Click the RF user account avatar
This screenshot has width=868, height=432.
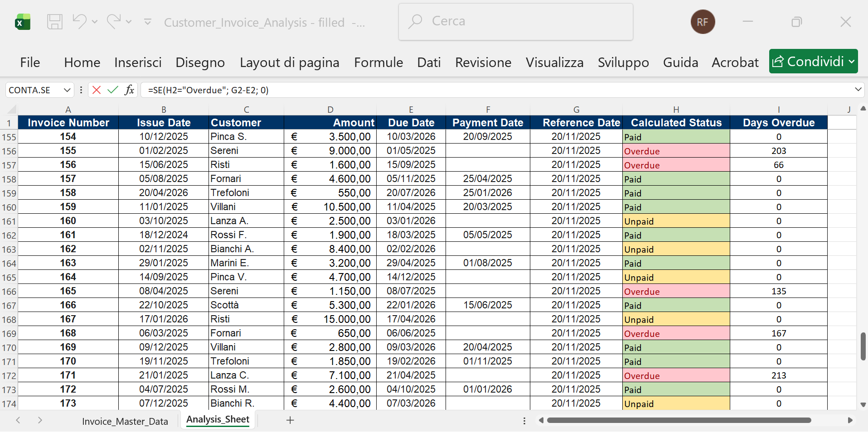pos(702,21)
